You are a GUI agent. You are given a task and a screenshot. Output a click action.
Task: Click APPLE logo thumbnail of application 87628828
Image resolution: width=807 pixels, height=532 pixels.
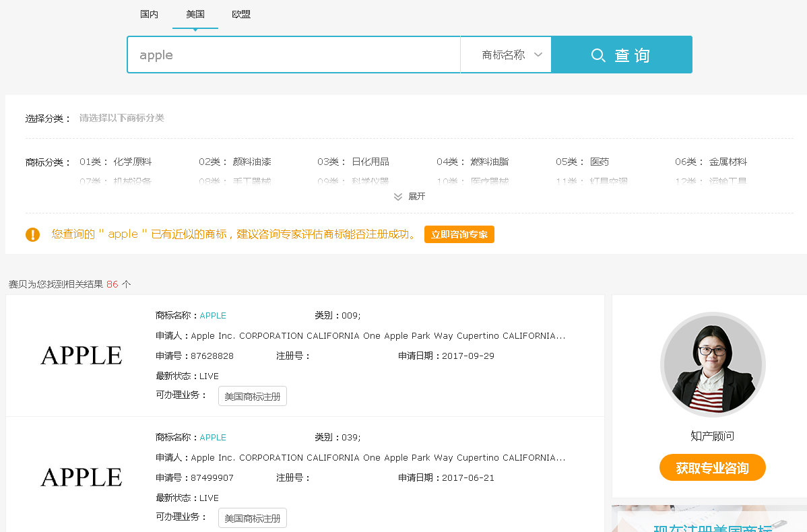click(82, 356)
